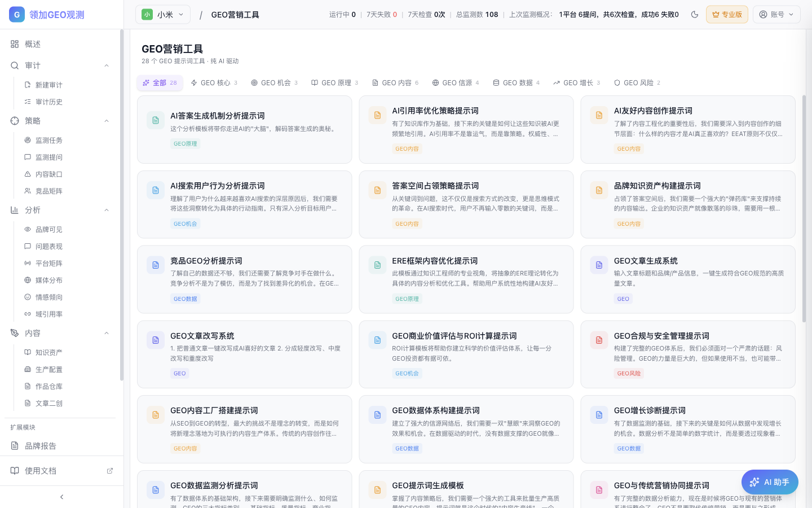The image size is (812, 508).
Task: Click external link icon beside 使用文档
Action: tap(110, 471)
